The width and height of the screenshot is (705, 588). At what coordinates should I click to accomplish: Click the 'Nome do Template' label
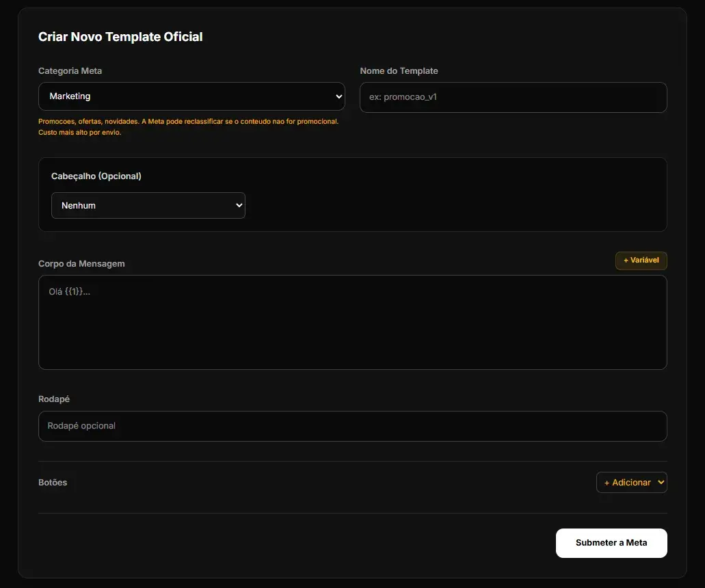pyautogui.click(x=399, y=71)
